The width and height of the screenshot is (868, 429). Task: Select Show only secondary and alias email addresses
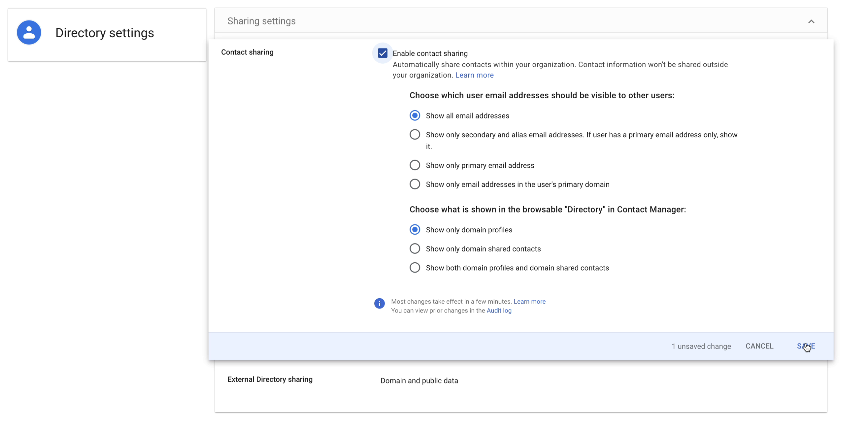pos(415,134)
